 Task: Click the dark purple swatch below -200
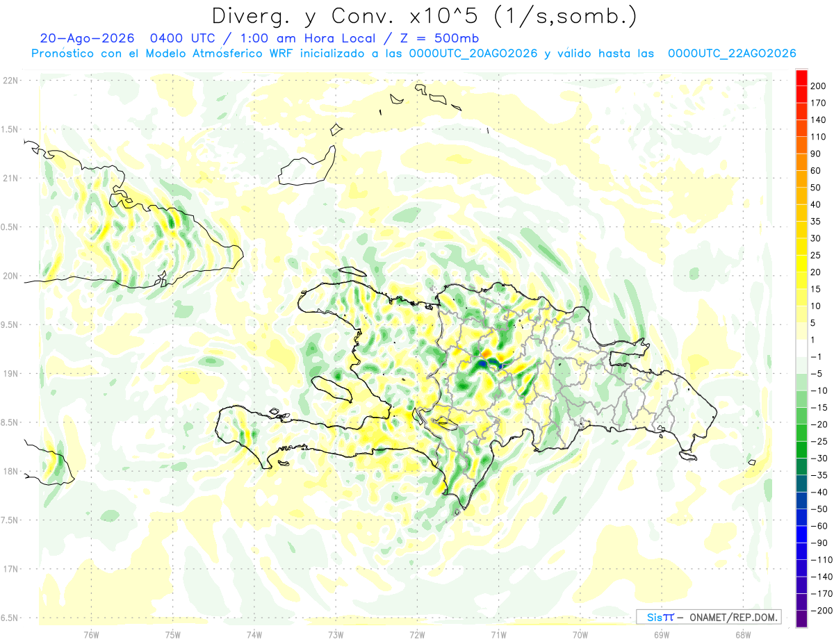tap(801, 619)
